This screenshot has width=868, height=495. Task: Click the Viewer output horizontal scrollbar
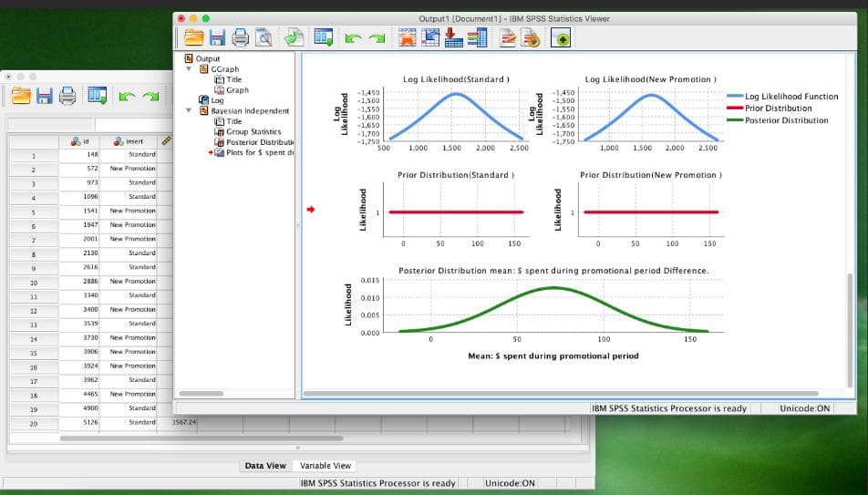(x=561, y=394)
